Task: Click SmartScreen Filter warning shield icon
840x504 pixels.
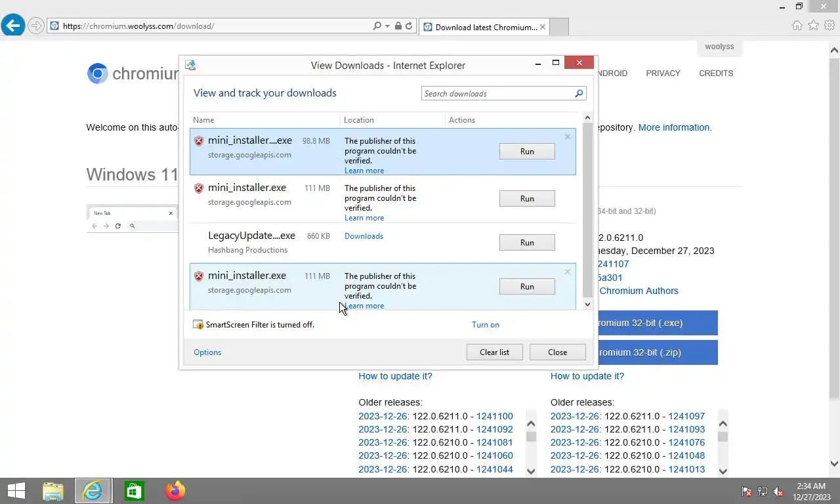Action: pyautogui.click(x=198, y=325)
